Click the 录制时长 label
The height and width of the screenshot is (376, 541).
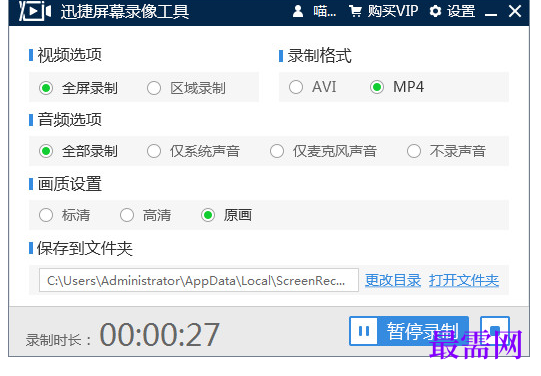58,340
